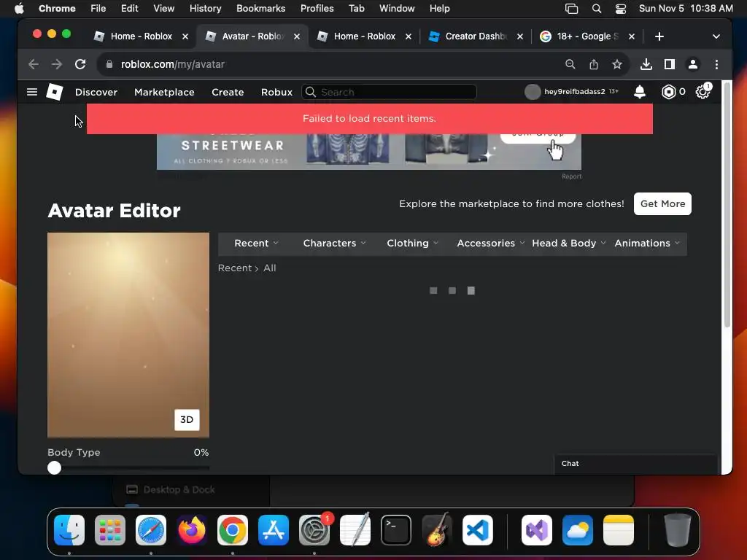Launch Safari from the Dock
Screen dimensions: 747x560
pos(151,530)
